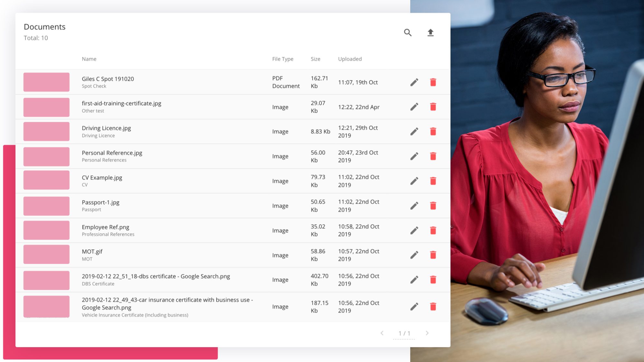Edit the Giles C Spot 191020 document
The image size is (644, 362).
(x=414, y=82)
